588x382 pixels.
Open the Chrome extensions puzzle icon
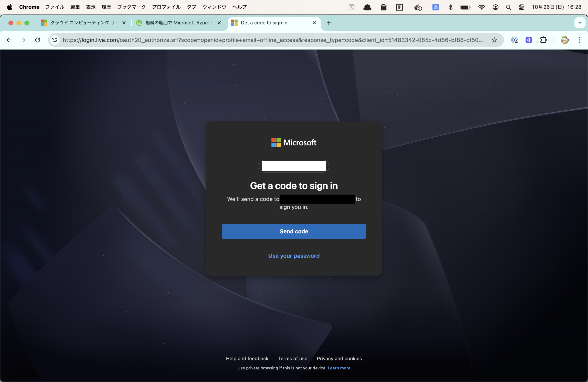[543, 40]
